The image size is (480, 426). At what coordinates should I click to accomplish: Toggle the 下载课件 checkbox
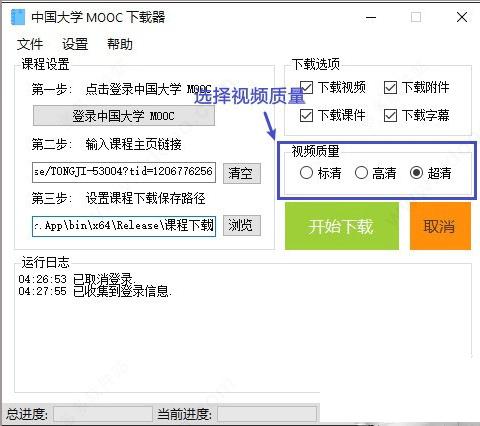[x=306, y=116]
